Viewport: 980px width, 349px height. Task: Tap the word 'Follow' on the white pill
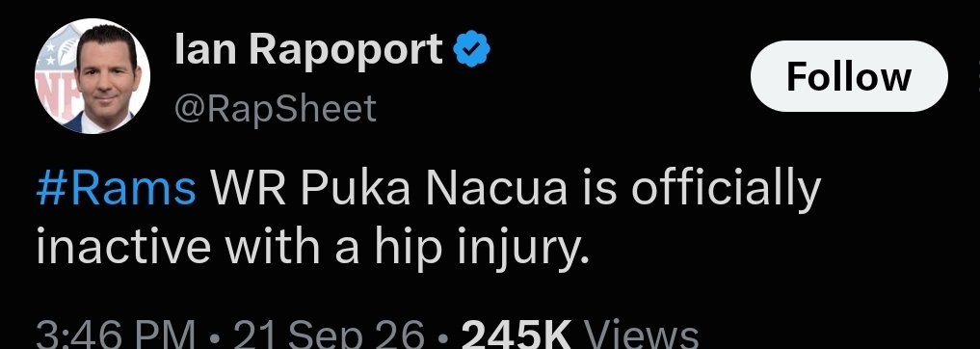tap(849, 77)
